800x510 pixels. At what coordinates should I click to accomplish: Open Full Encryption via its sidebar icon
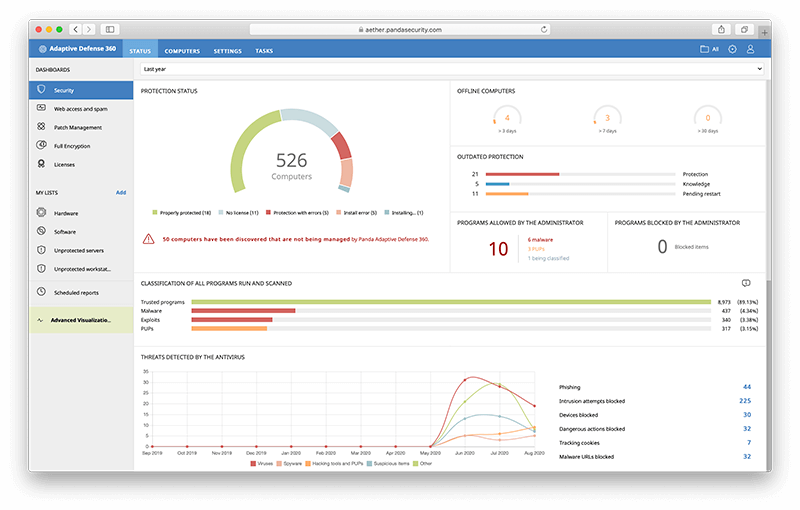[42, 146]
